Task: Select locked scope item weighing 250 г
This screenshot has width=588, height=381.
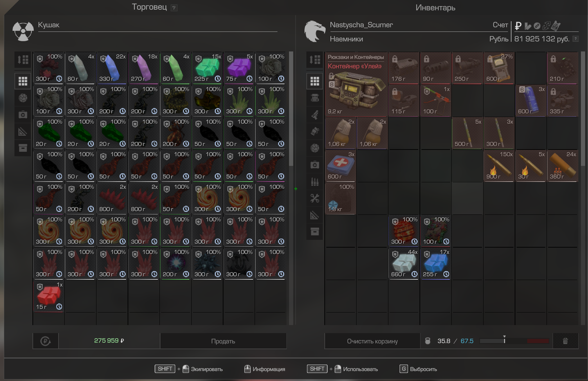Action: tap(467, 68)
